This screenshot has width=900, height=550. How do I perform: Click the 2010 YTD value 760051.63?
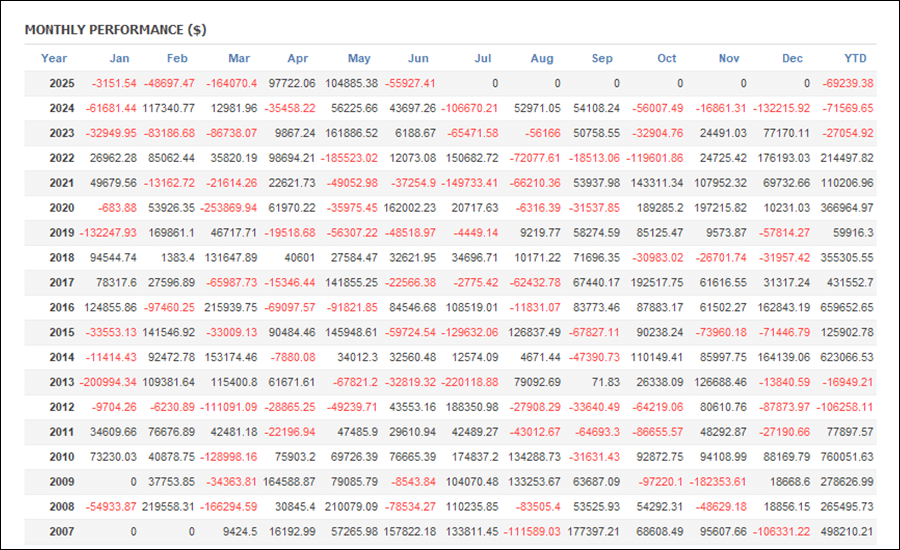pyautogui.click(x=847, y=457)
